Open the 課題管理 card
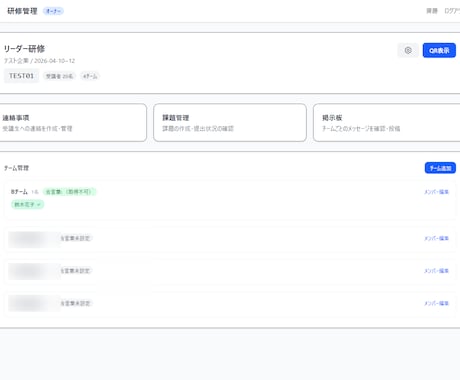This screenshot has width=460, height=380. coord(230,123)
